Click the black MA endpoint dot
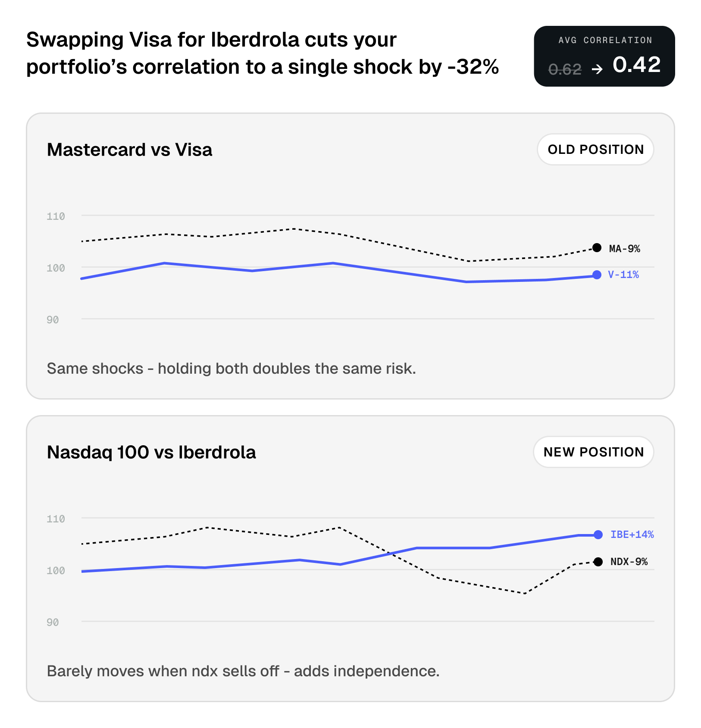The width and height of the screenshot is (701, 728). [x=597, y=248]
